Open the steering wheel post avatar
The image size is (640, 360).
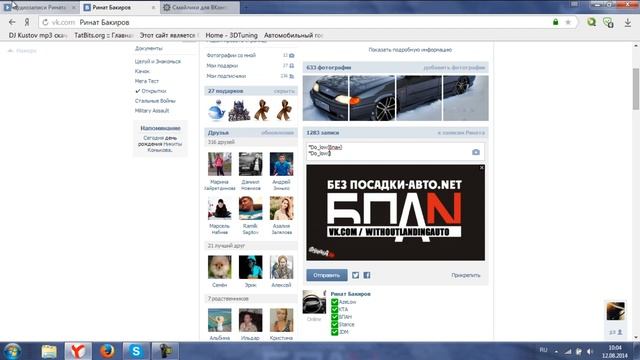point(314,302)
